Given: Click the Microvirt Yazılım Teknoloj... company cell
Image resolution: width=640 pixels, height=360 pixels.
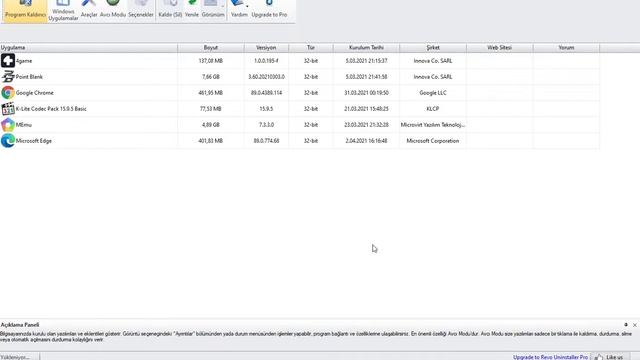Looking at the screenshot, I should click(x=433, y=124).
